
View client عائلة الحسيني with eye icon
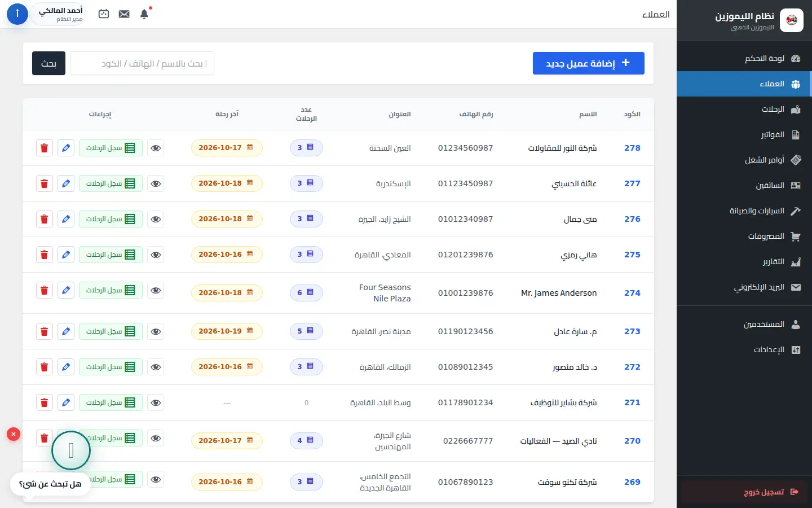(x=156, y=183)
